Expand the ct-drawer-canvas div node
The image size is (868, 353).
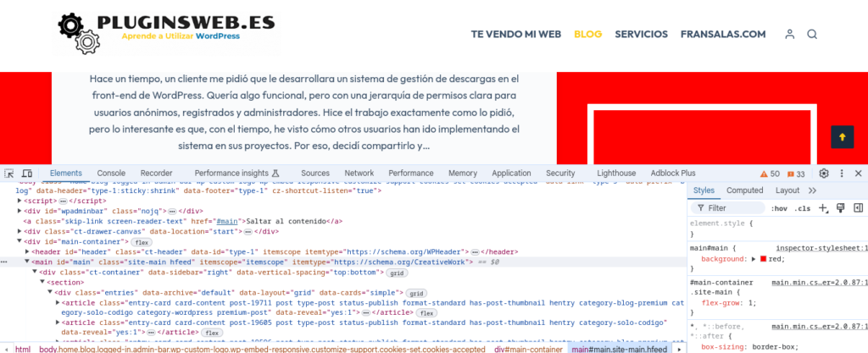click(x=20, y=231)
